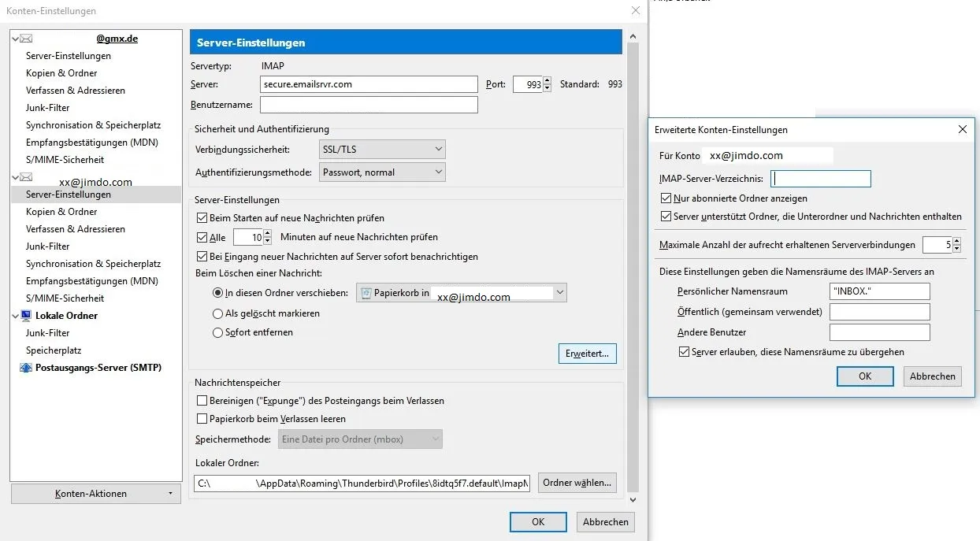980x541 pixels.
Task: Click the Postausgangs-Server SMTP icon
Action: (x=26, y=368)
